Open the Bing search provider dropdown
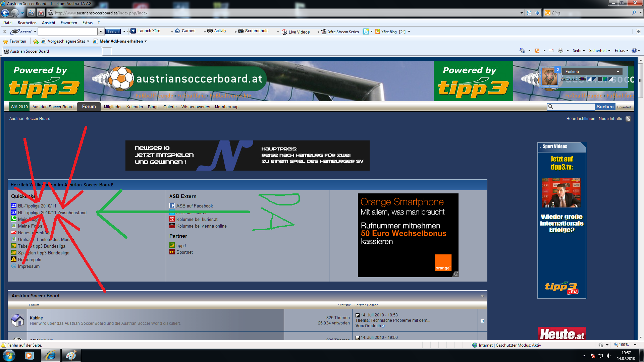 click(x=641, y=13)
